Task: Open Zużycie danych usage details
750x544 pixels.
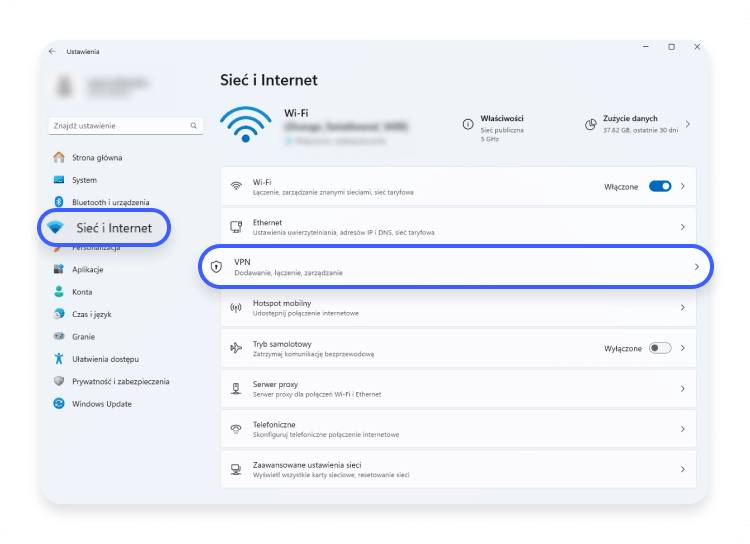Action: point(638,124)
